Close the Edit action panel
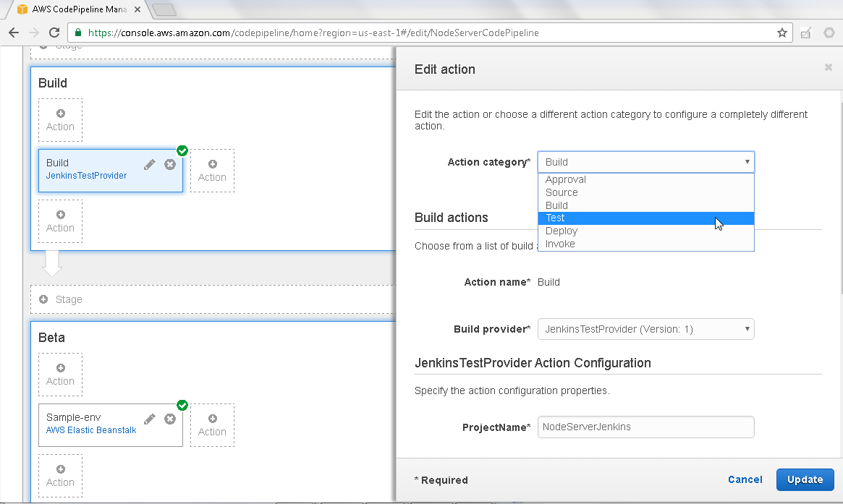This screenshot has width=843, height=504. [828, 68]
